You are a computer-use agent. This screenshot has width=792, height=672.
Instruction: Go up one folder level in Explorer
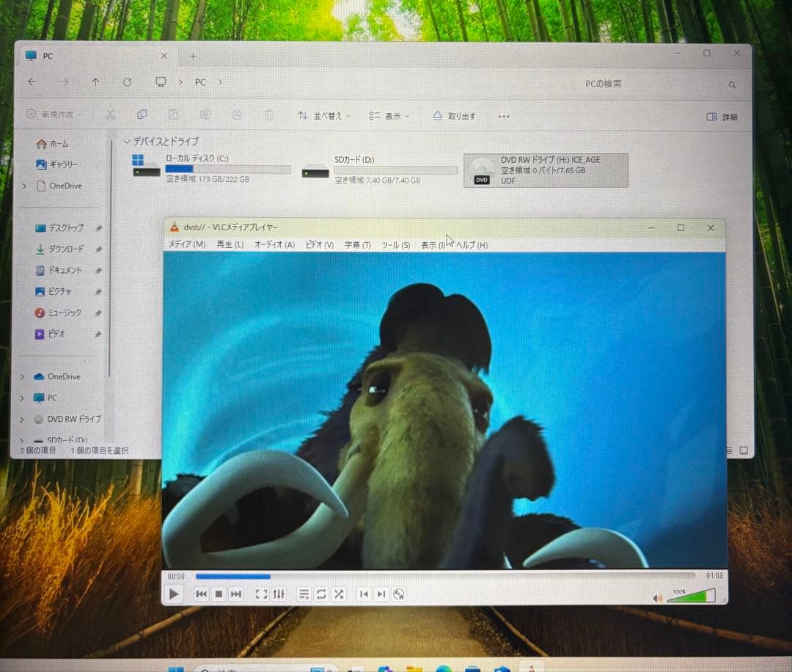pyautogui.click(x=95, y=83)
